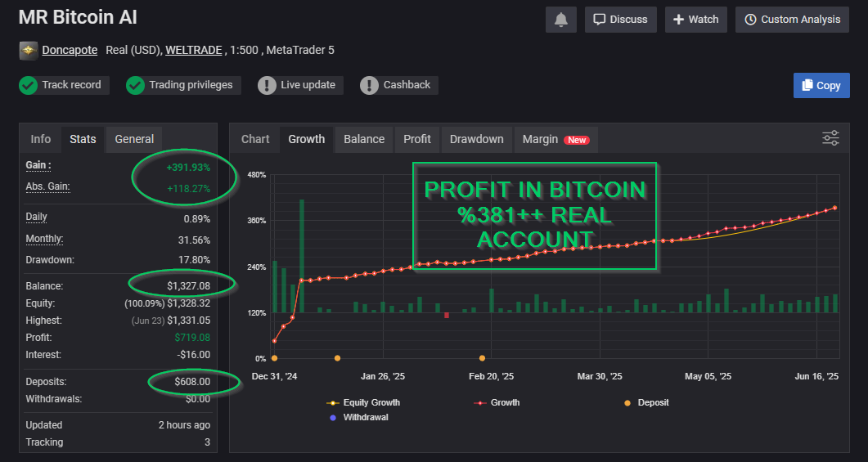
Task: Open the Margin tab marked New
Action: (x=555, y=139)
